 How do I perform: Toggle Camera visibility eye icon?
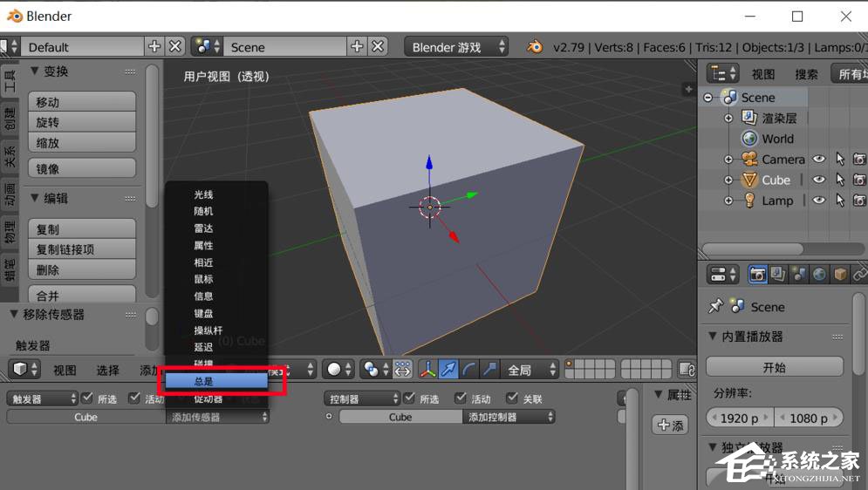[x=819, y=160]
